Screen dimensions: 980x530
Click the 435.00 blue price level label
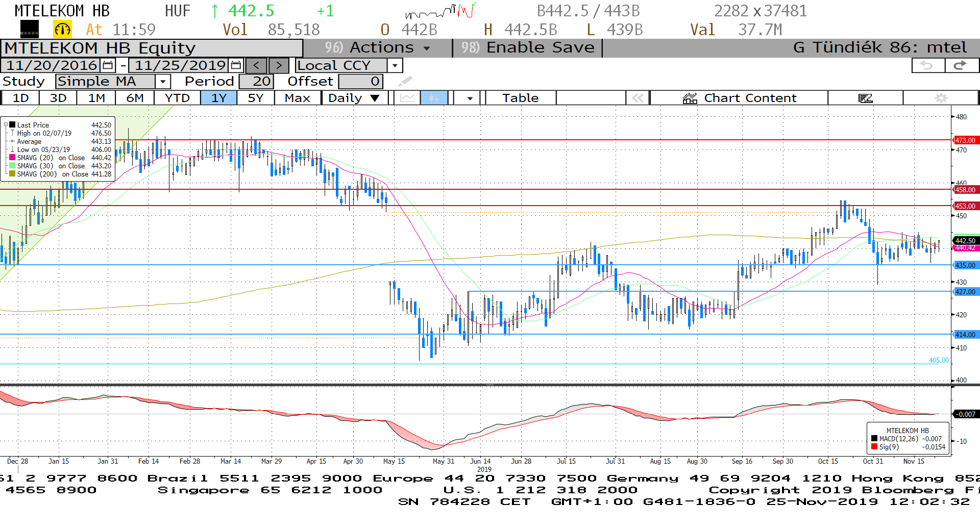(x=965, y=265)
